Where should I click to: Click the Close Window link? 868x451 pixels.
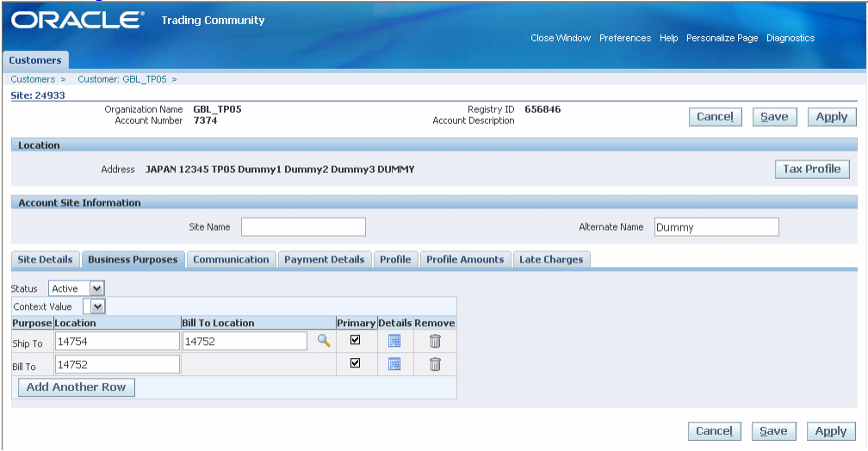(x=561, y=38)
